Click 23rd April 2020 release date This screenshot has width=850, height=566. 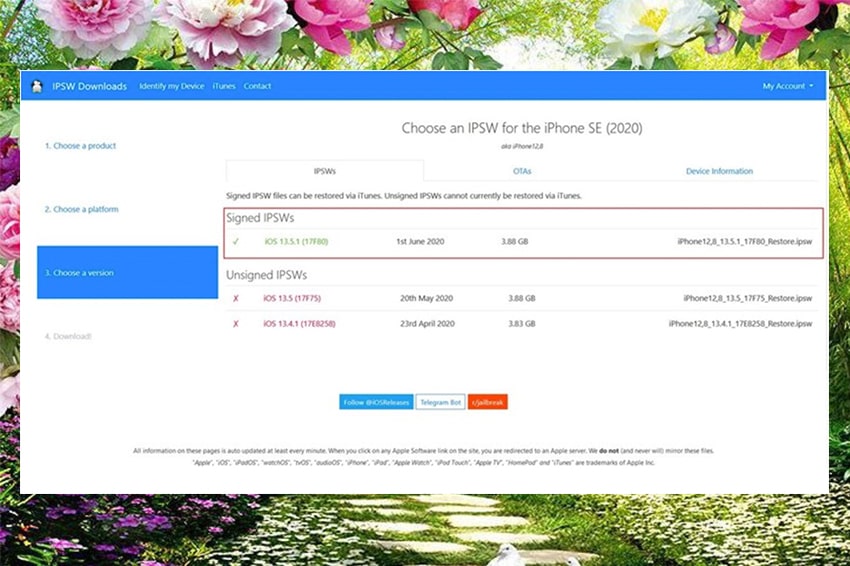(427, 324)
